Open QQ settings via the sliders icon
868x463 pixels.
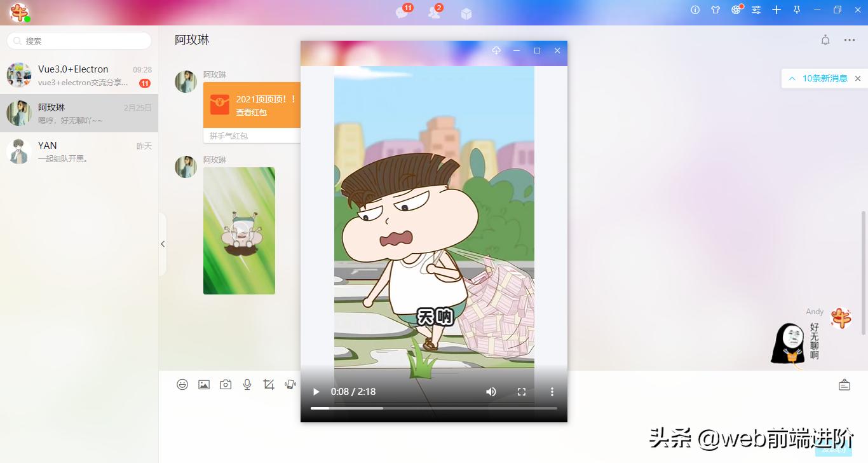pos(756,10)
